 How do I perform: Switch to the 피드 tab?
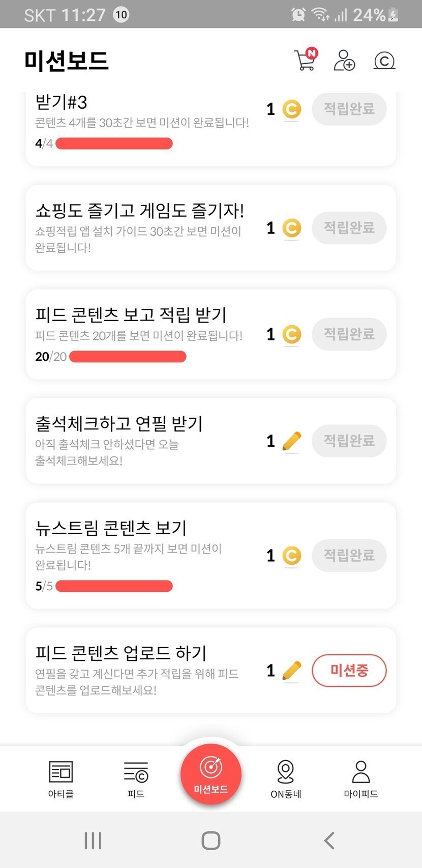[x=136, y=778]
